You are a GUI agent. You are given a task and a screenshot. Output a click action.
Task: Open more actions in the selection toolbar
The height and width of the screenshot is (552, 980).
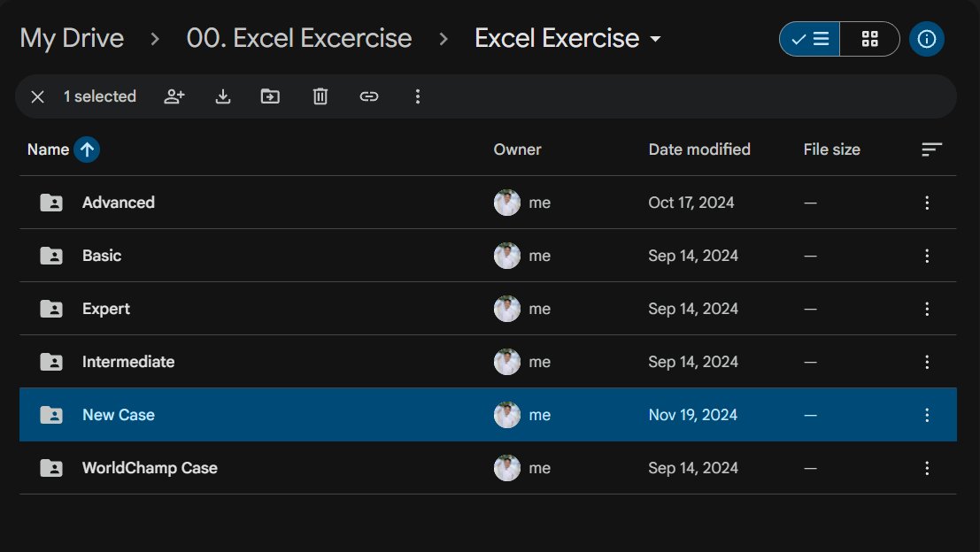[x=418, y=96]
